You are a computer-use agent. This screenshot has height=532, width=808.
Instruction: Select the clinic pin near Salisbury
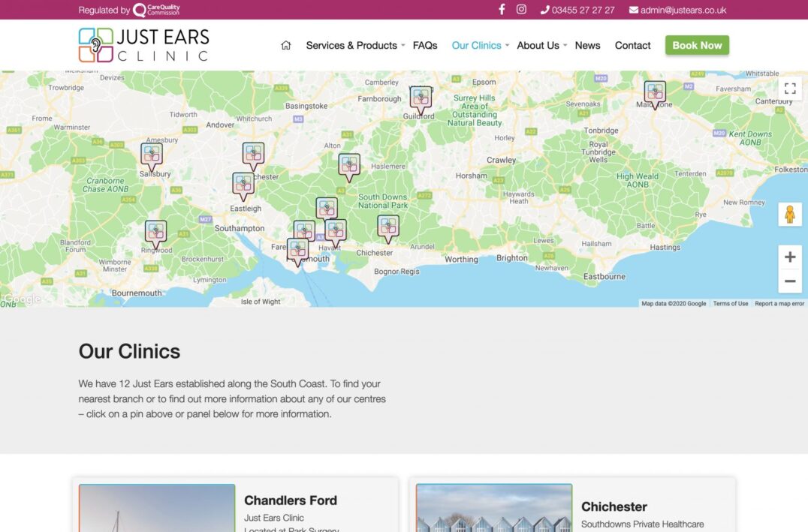point(152,155)
